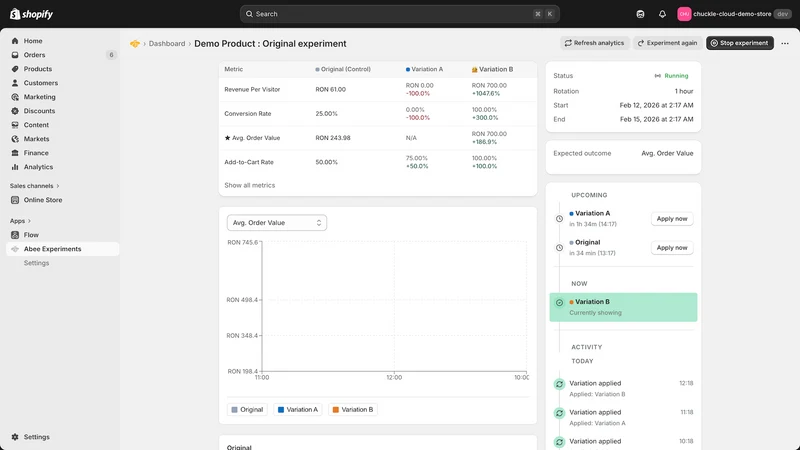
Task: Go to Dashboard breadcrumb link
Action: (167, 44)
